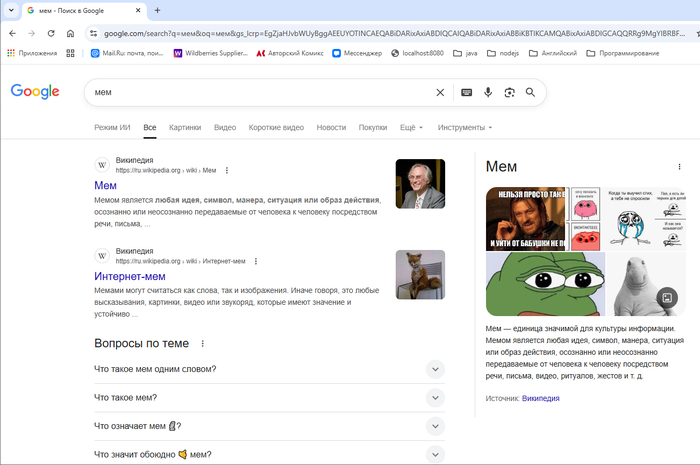
Task: Start voice search with microphone
Action: (x=488, y=92)
